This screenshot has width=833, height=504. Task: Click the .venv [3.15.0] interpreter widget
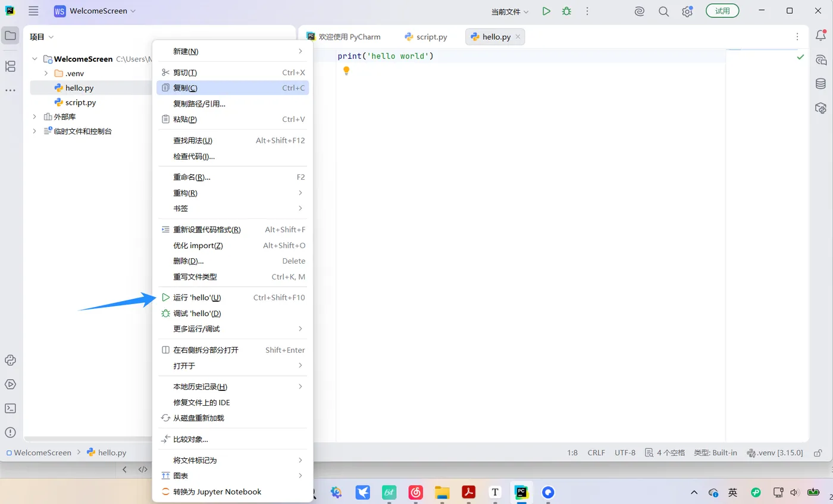click(x=775, y=453)
